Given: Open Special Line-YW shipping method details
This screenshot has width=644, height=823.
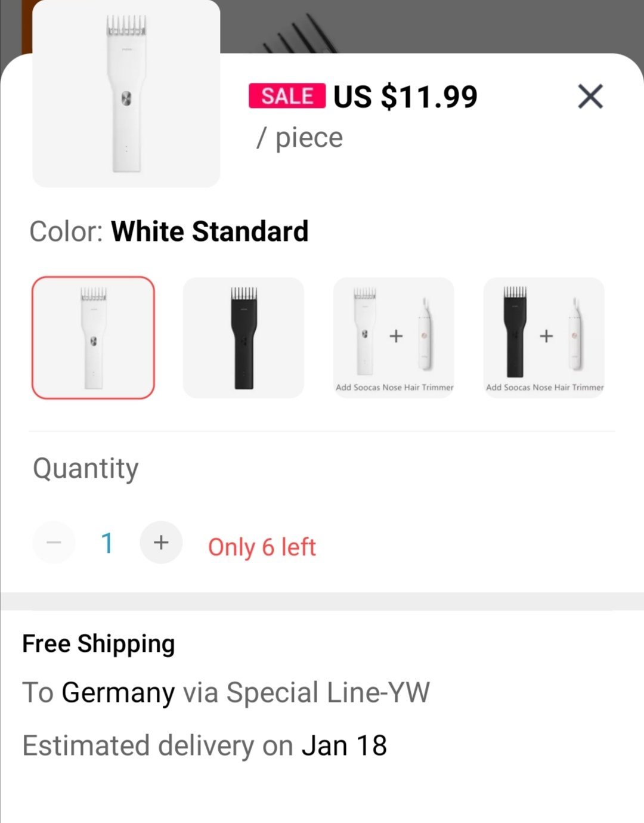Looking at the screenshot, I should click(328, 693).
